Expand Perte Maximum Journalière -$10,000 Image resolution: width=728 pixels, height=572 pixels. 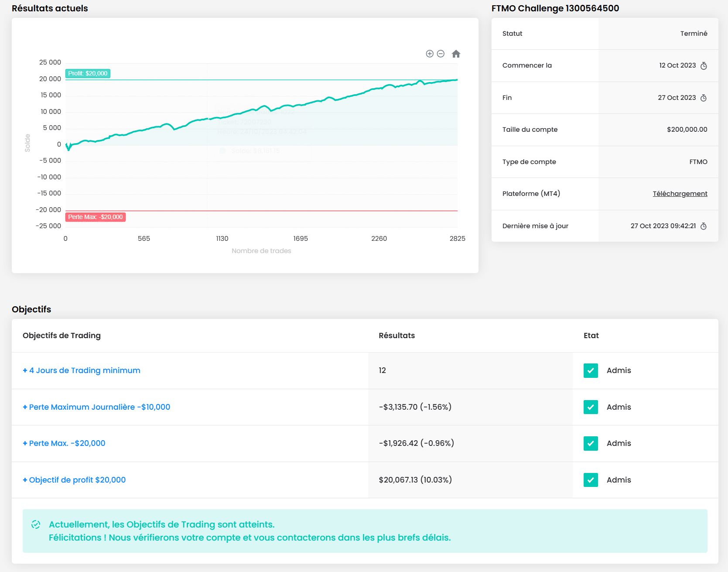click(x=96, y=407)
